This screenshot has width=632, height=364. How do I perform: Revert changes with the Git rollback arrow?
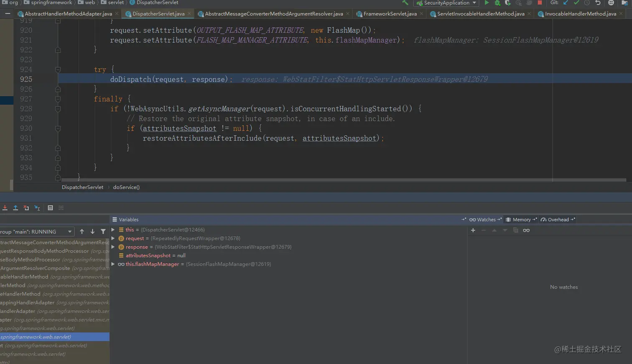(x=598, y=3)
